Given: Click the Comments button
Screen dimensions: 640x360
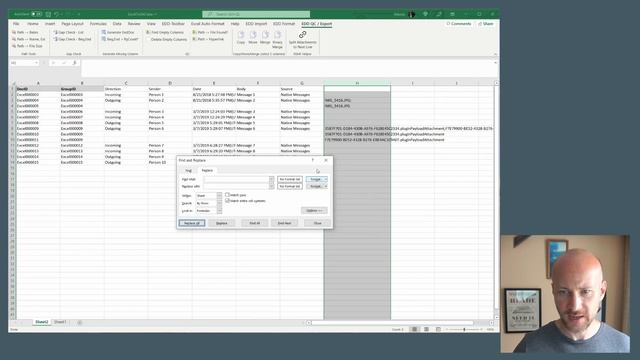Looking at the screenshot, I should [458, 24].
